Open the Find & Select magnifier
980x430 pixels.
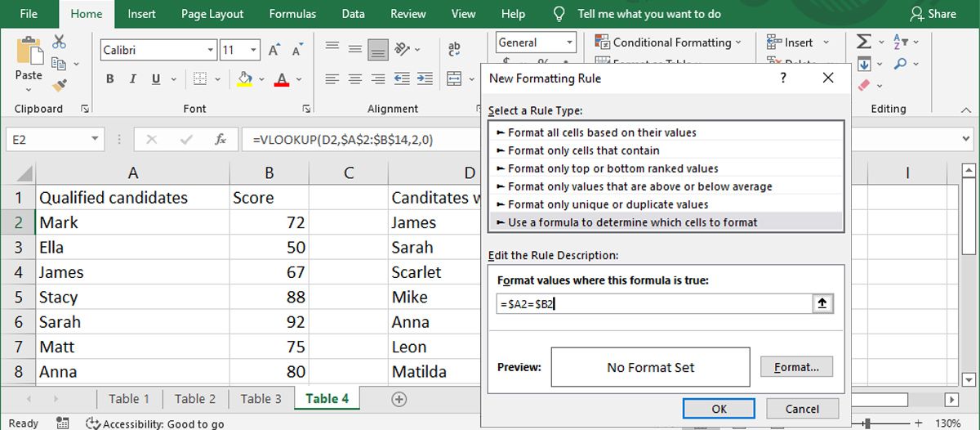tap(901, 64)
